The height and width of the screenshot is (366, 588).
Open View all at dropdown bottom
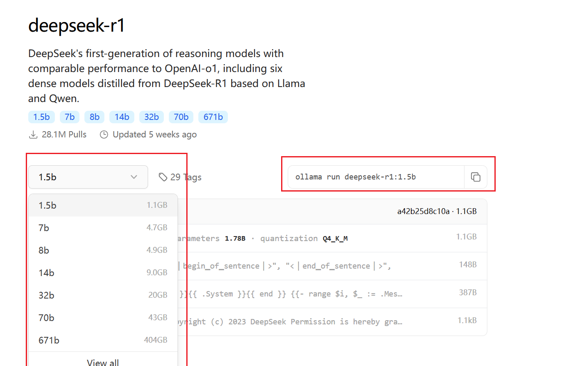tap(103, 362)
